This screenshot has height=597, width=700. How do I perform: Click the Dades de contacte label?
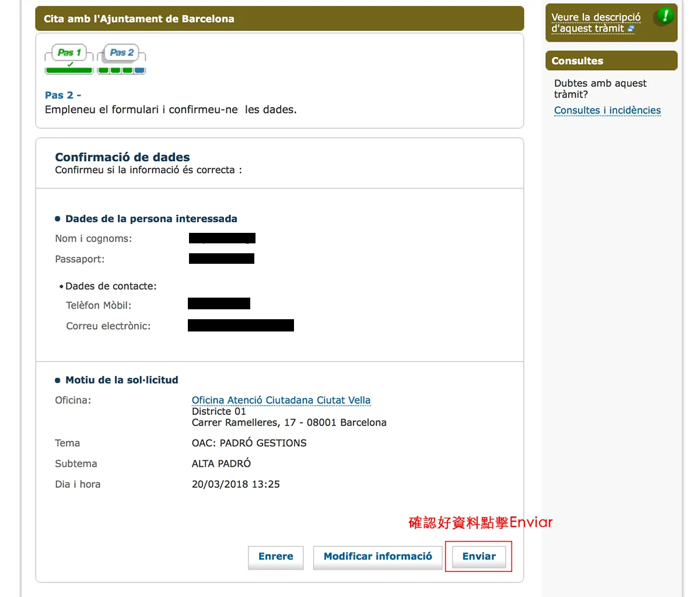click(111, 286)
